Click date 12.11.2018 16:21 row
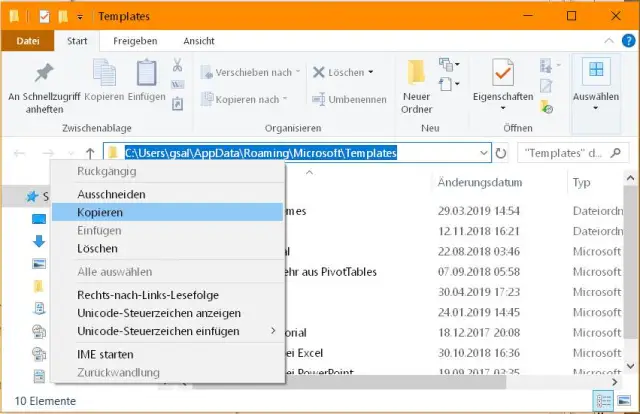 479,231
